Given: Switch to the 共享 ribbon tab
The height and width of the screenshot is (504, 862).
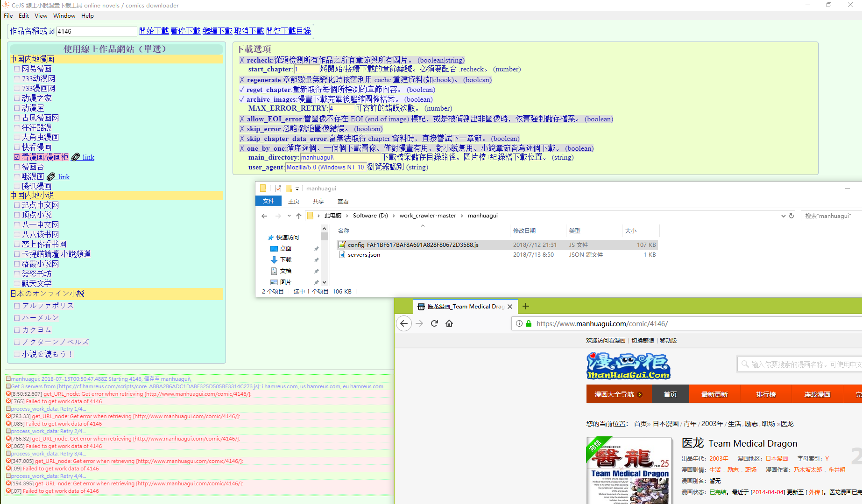Looking at the screenshot, I should [318, 201].
